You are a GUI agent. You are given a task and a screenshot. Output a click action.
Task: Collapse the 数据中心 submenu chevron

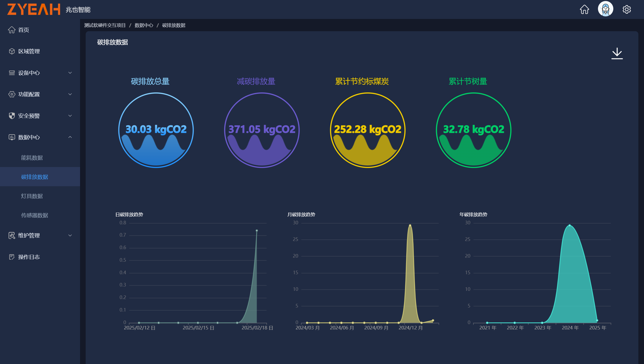pos(70,137)
